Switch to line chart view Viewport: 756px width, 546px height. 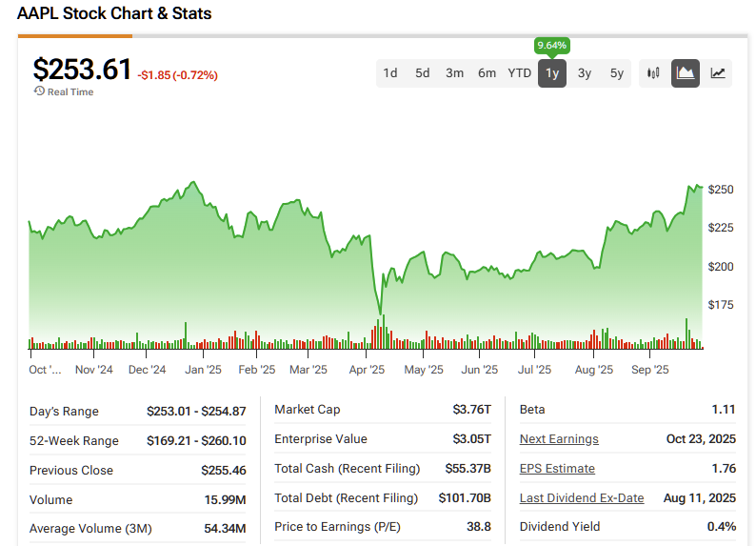pyautogui.click(x=718, y=73)
